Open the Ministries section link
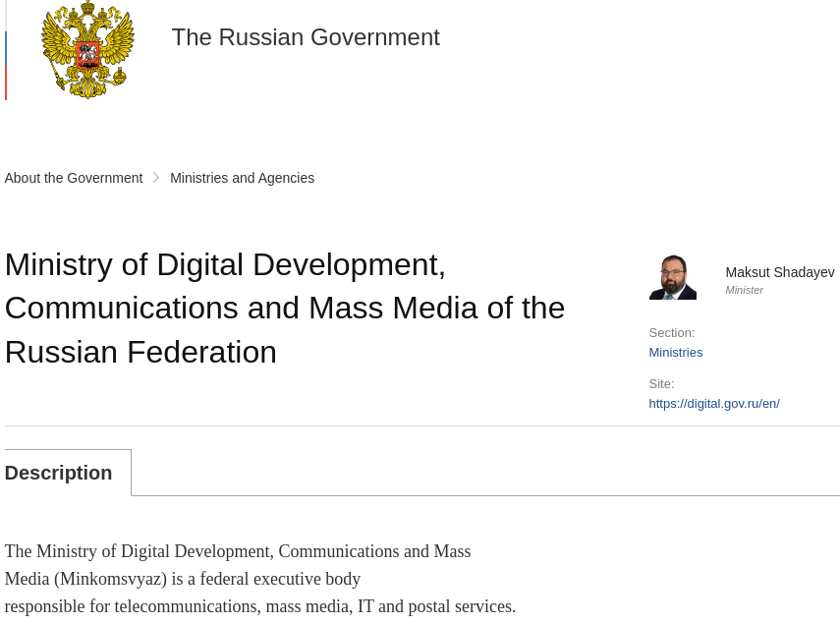 (x=675, y=352)
